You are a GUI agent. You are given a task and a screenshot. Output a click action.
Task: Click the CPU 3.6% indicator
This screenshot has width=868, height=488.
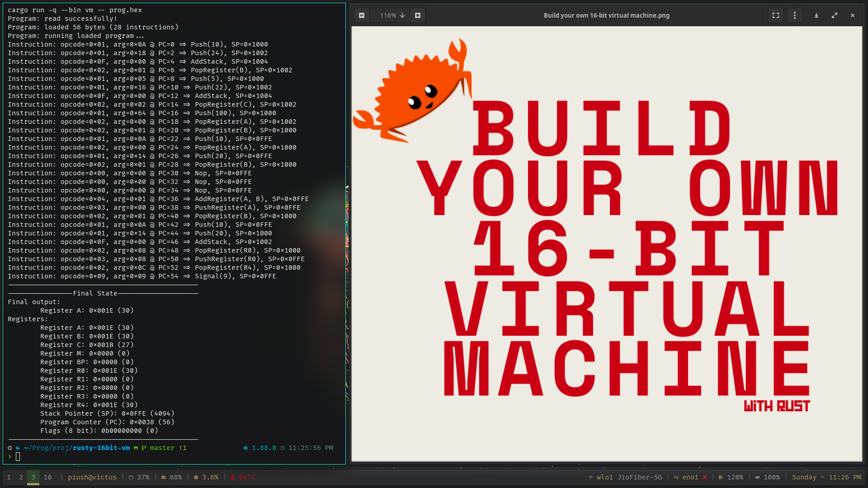(206, 477)
